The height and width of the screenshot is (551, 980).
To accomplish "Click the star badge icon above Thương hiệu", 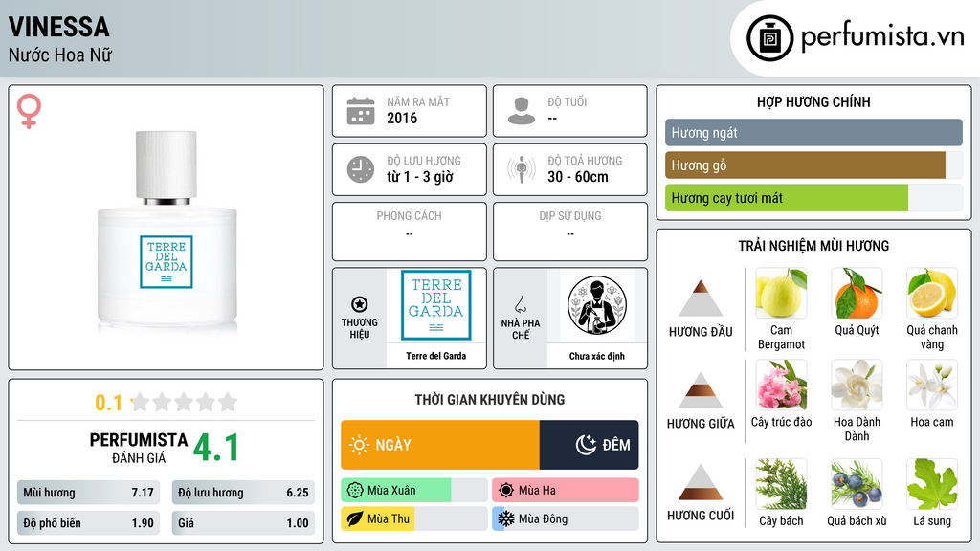I will (x=360, y=304).
